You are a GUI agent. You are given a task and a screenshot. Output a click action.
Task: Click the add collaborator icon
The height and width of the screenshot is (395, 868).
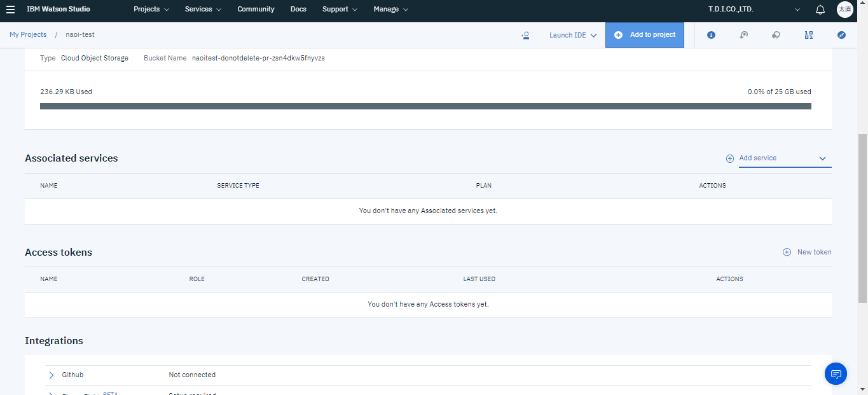point(525,35)
